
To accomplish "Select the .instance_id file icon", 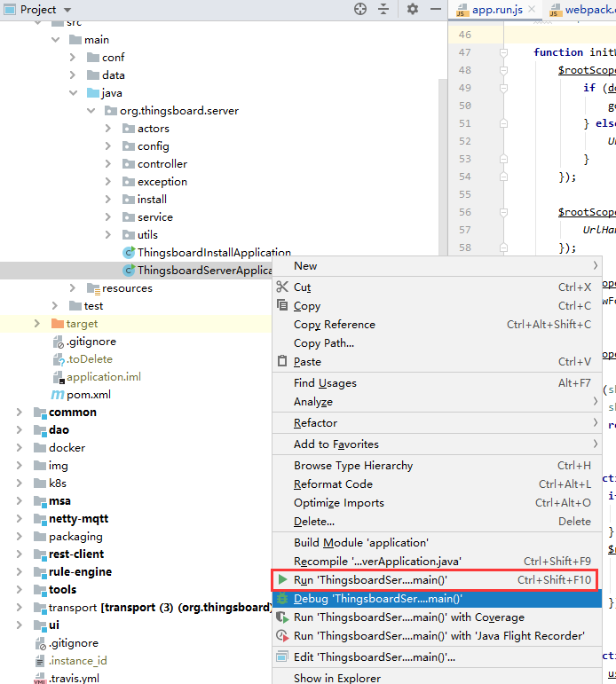I will pyautogui.click(x=40, y=661).
